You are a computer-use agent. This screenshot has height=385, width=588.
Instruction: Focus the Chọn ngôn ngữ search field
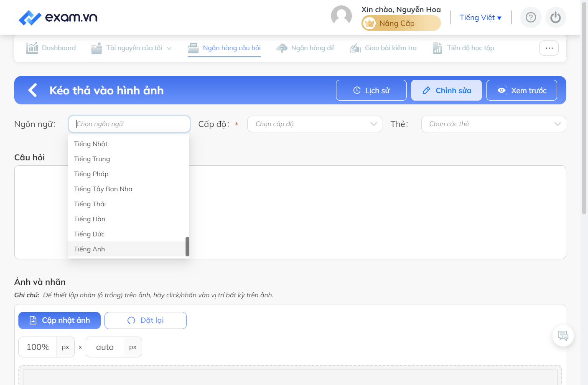[x=129, y=124]
